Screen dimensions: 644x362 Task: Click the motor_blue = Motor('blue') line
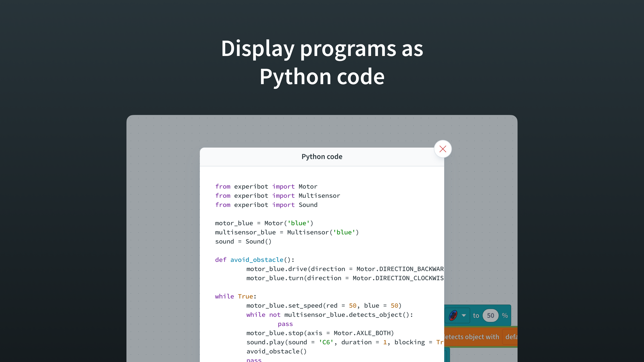264,223
